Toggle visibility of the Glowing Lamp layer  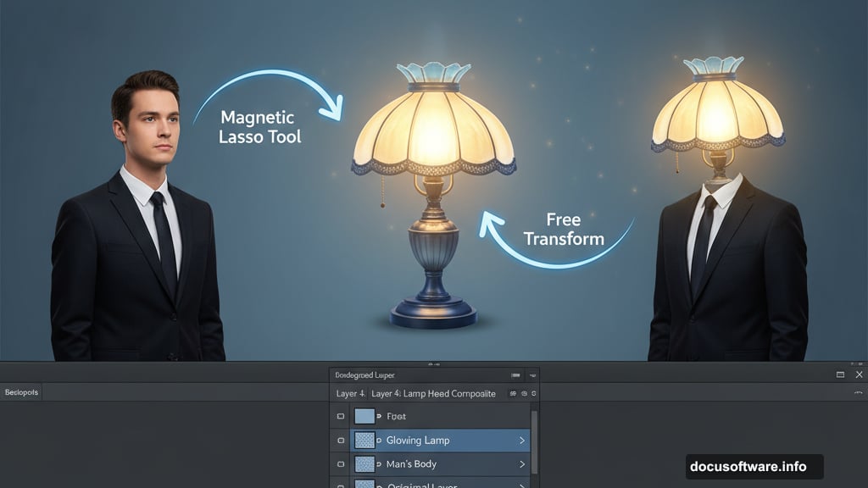(340, 441)
